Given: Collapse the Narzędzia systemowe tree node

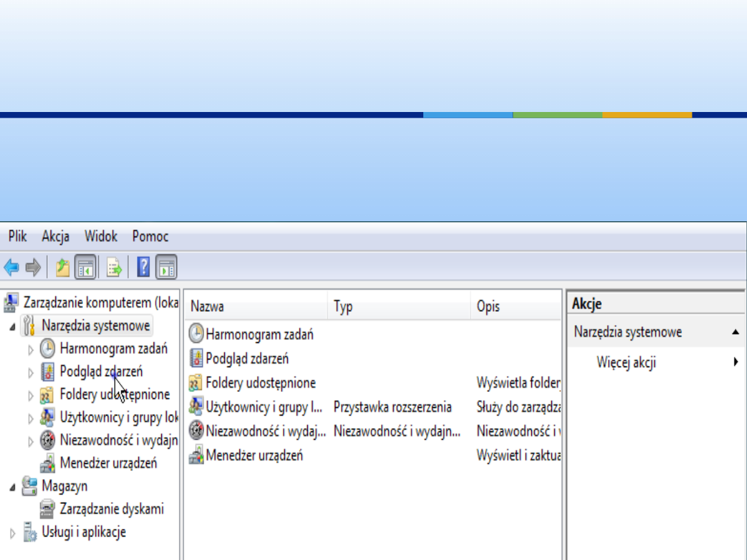Looking at the screenshot, I should 12,326.
